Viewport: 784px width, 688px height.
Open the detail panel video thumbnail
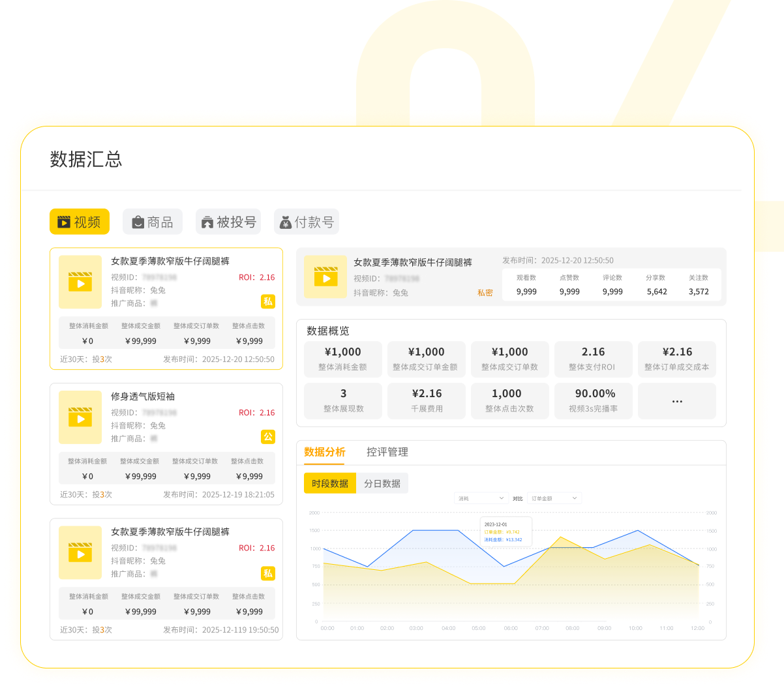pos(325,277)
